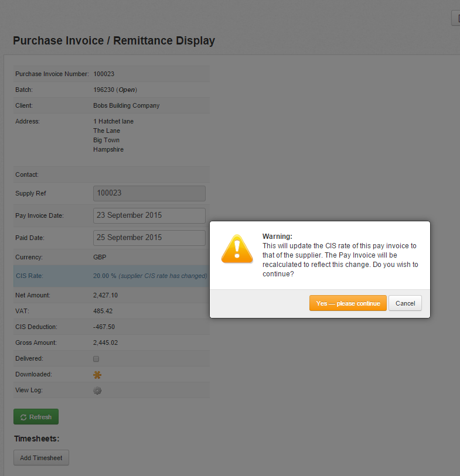Click the Add Timesheet button
The image size is (460, 476).
(41, 457)
